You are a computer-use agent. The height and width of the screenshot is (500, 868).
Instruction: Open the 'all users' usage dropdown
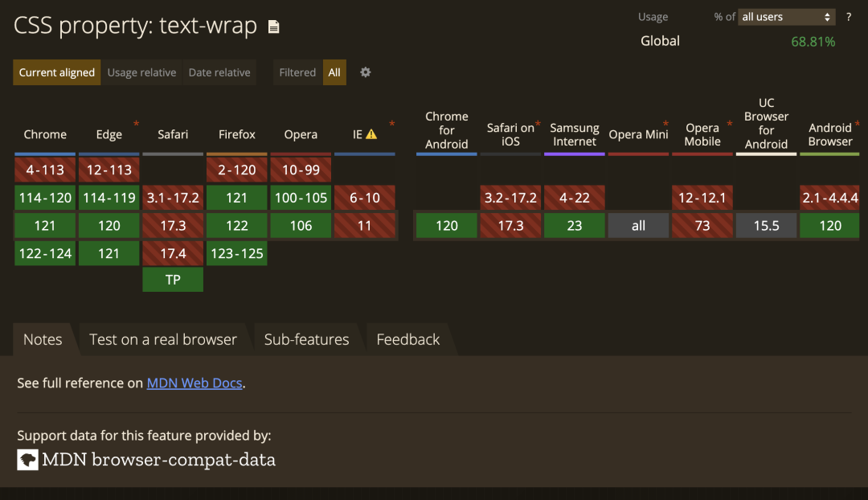[x=786, y=17]
